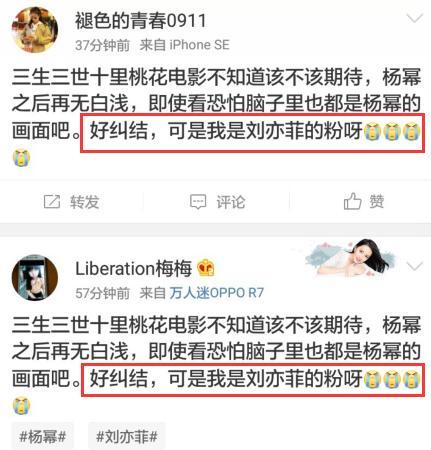Open Liberation梅梅's profile avatar

coord(35,278)
